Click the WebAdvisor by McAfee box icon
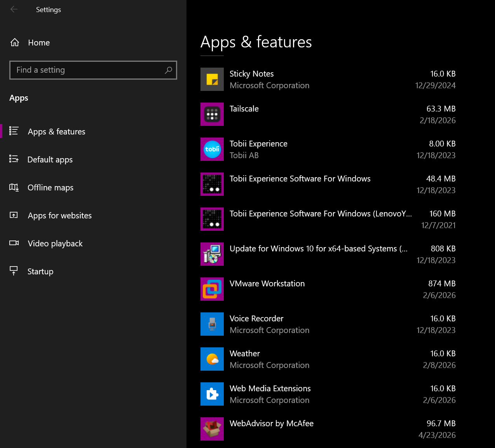This screenshot has width=495, height=448. [212, 429]
